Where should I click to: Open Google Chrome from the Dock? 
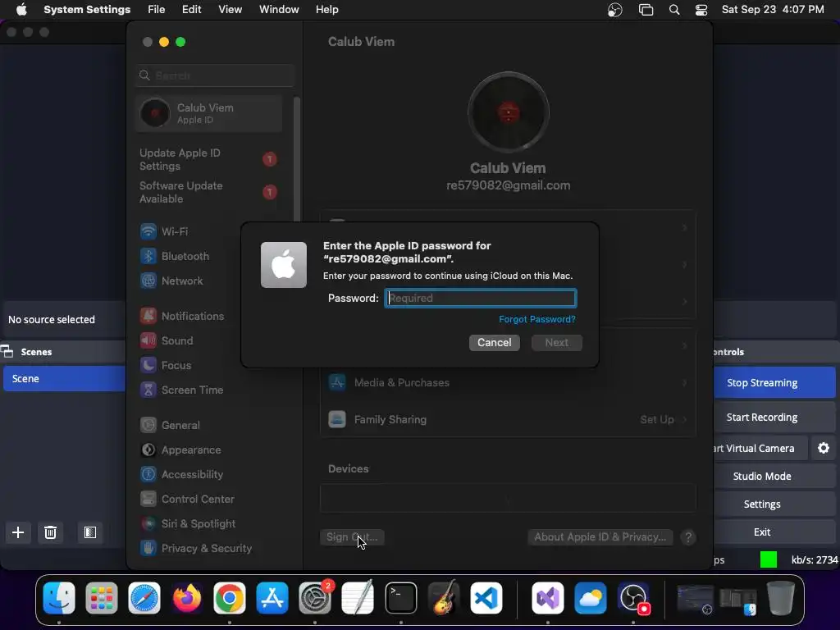(x=230, y=598)
